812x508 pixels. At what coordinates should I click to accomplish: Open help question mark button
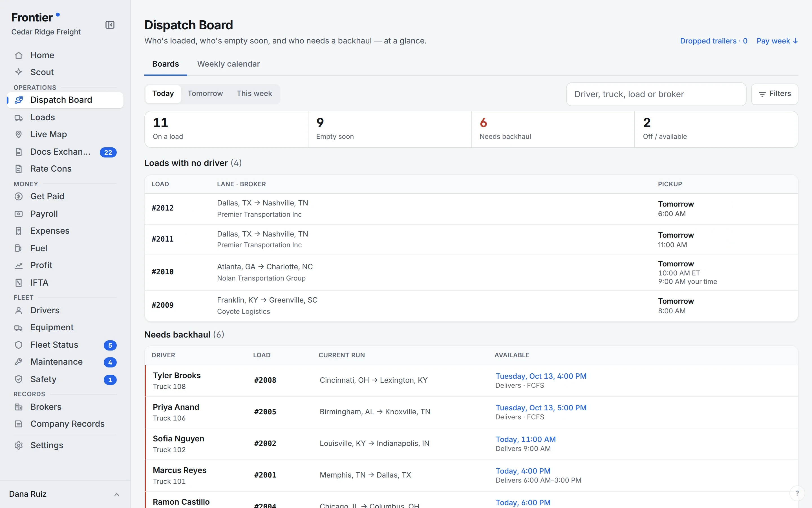pyautogui.click(x=797, y=493)
